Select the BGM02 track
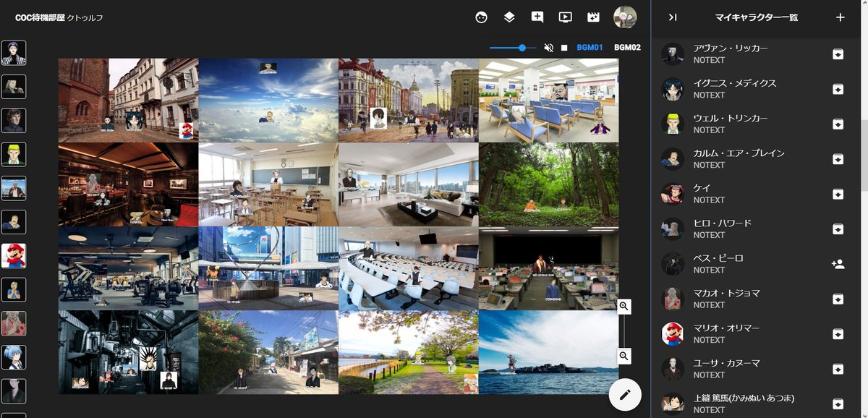Image resolution: width=868 pixels, height=418 pixels. coord(627,48)
